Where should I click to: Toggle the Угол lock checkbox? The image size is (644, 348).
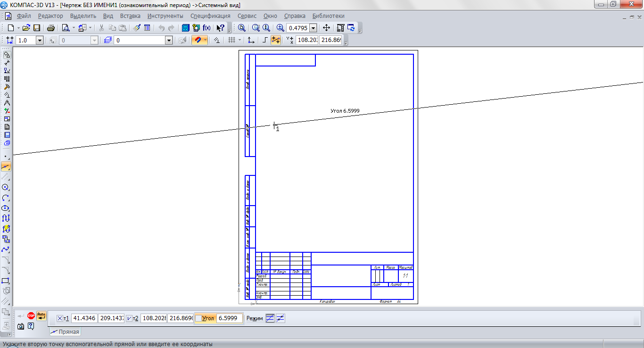coord(198,319)
